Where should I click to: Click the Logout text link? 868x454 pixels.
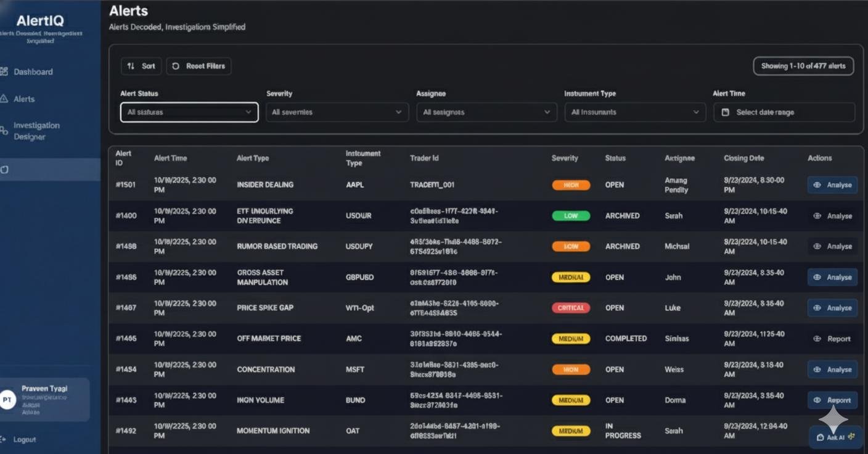25,439
